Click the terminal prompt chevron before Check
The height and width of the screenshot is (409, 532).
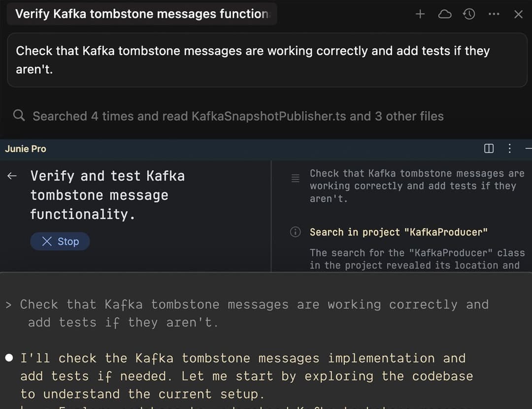[8, 305]
